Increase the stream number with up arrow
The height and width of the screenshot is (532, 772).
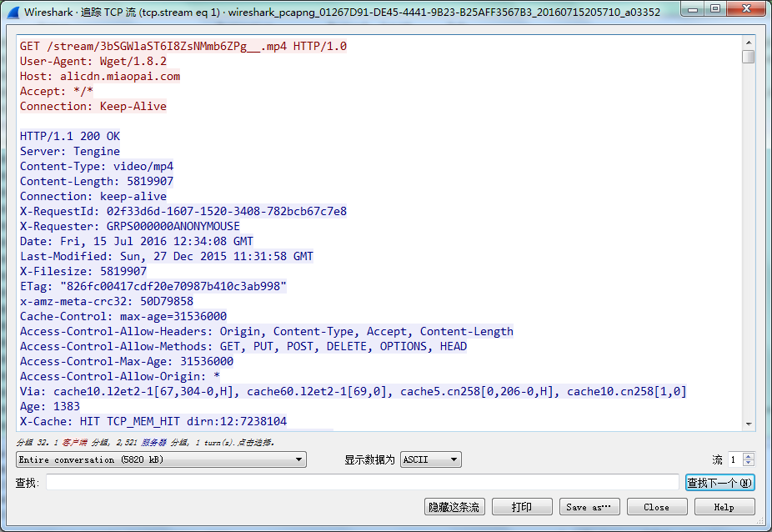pyautogui.click(x=749, y=456)
